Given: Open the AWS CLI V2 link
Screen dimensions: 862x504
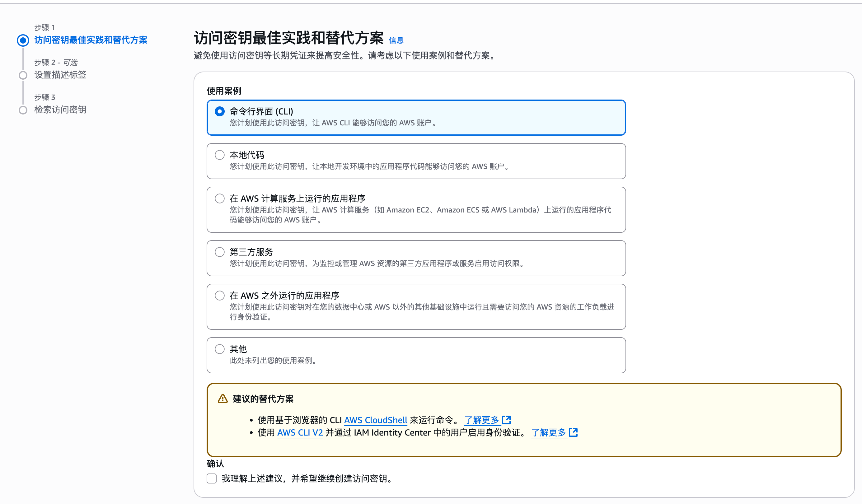Looking at the screenshot, I should click(x=300, y=432).
